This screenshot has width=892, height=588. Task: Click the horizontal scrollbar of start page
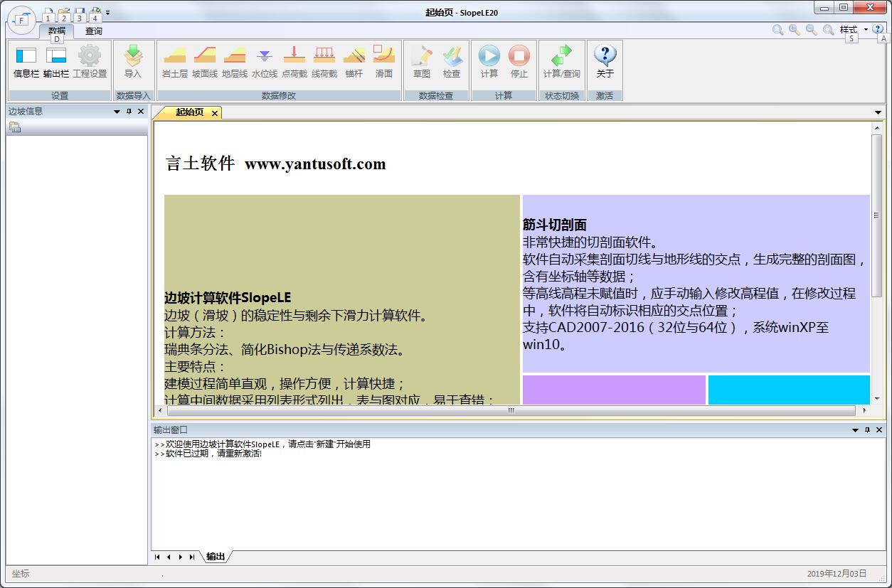coord(511,410)
